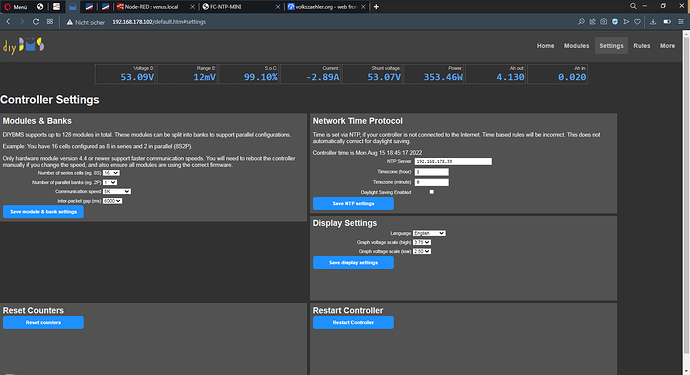Click the S.o.C. value 99.10%

(x=261, y=77)
